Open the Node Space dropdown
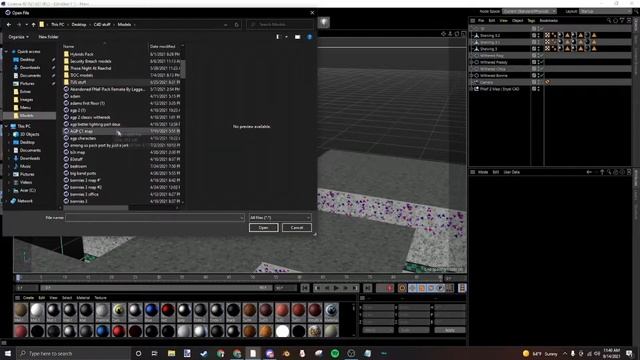The image size is (640, 360). pos(529,11)
